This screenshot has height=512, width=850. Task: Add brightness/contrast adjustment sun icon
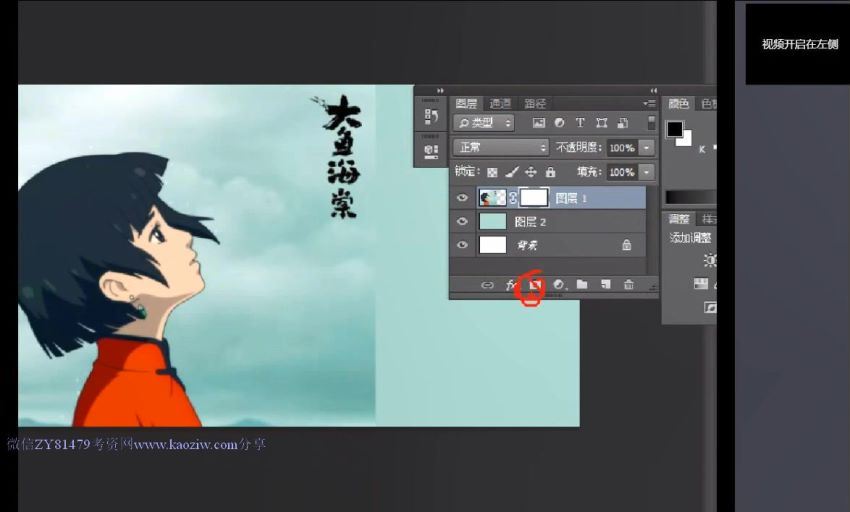click(710, 260)
